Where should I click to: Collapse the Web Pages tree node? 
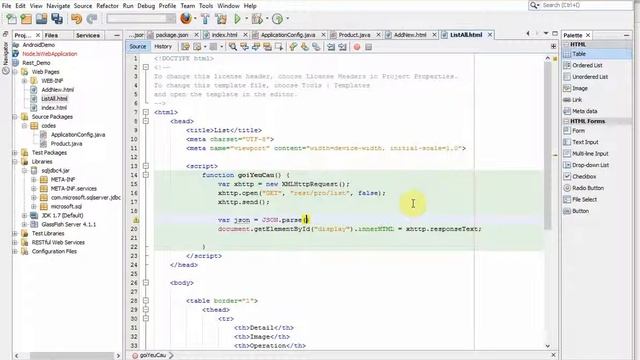15,72
